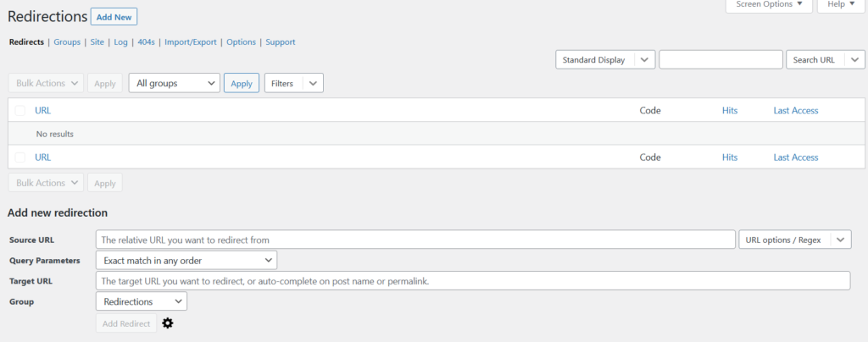Sort by Hits in table header
Viewport: 868px width, 342px height.
point(730,111)
